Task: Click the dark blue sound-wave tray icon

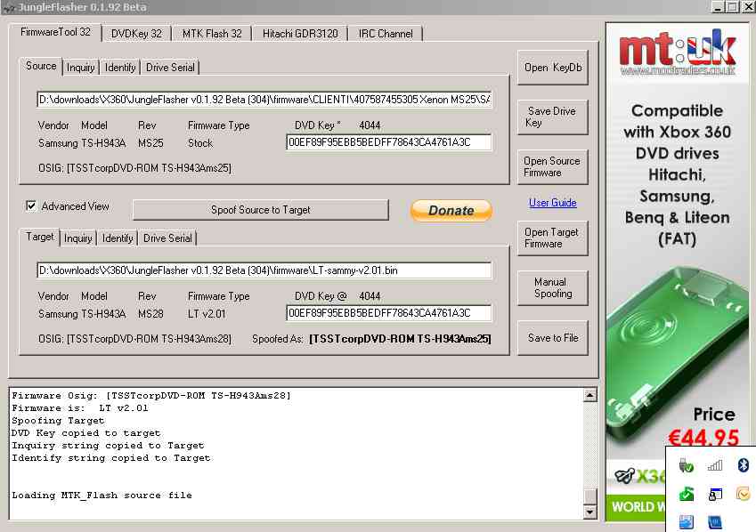Action: tap(715, 522)
